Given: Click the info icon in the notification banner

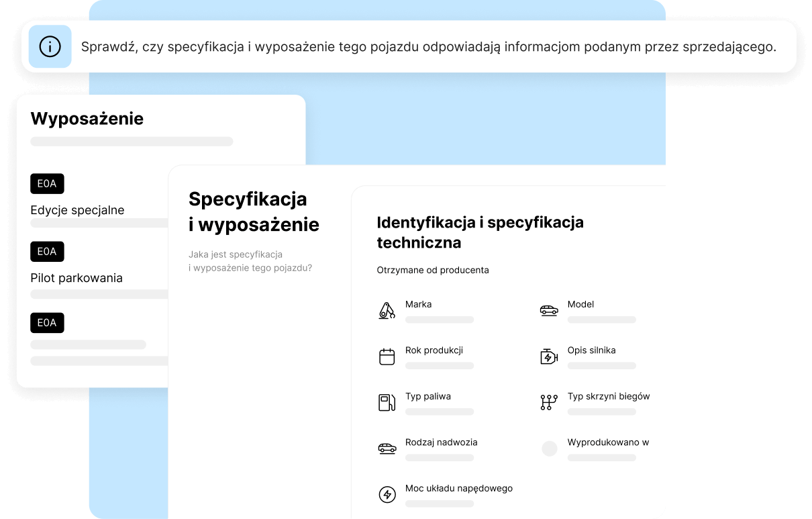Looking at the screenshot, I should tap(50, 46).
